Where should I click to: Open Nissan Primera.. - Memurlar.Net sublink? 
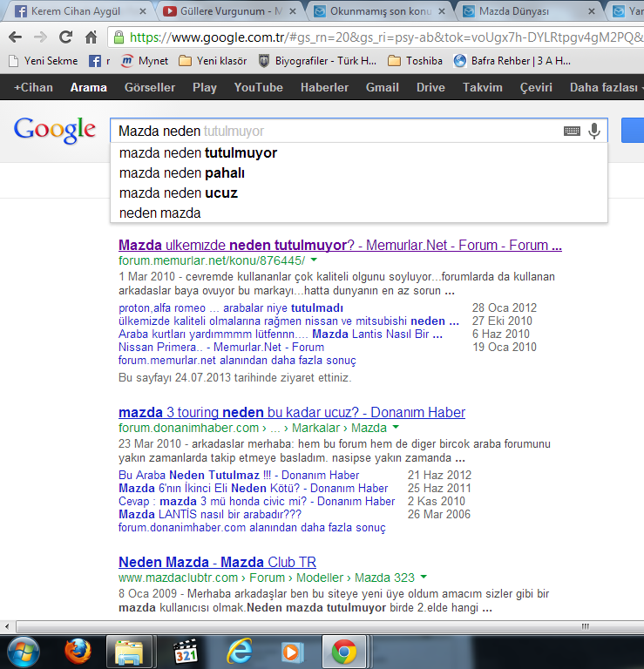(x=221, y=348)
